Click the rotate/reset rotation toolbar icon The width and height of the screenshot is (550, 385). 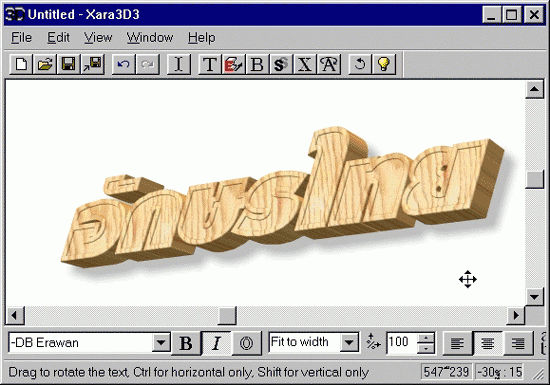pyautogui.click(x=360, y=64)
